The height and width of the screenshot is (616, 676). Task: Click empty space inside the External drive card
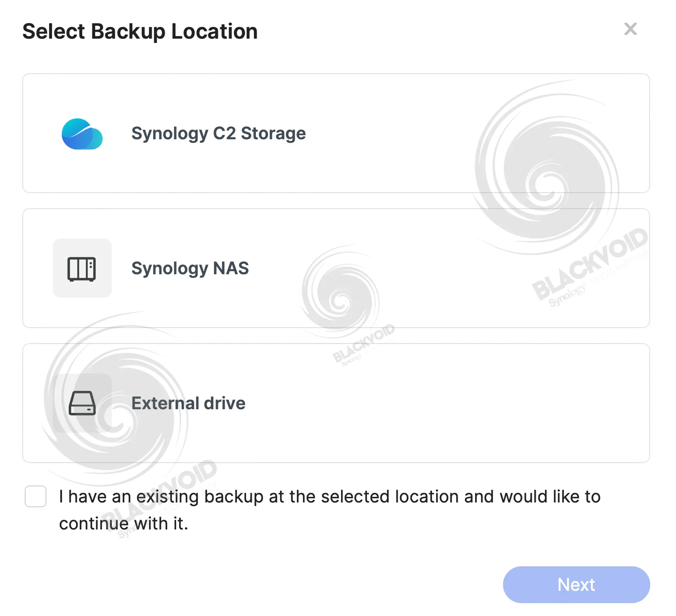(x=439, y=403)
